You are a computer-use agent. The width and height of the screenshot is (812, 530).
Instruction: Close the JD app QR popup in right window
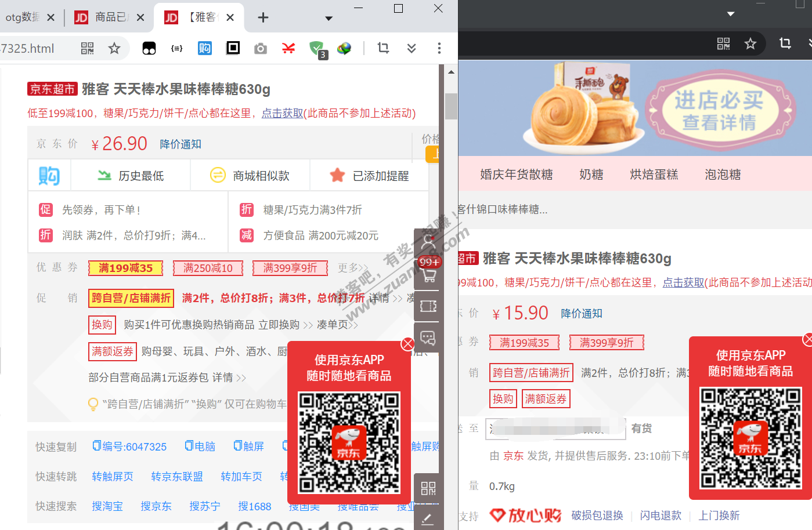click(808, 339)
